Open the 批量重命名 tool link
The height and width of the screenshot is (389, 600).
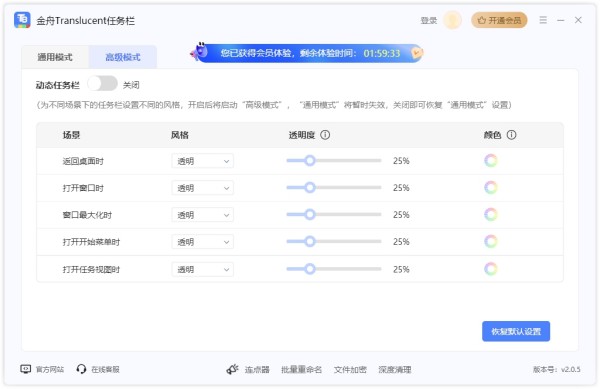point(302,369)
